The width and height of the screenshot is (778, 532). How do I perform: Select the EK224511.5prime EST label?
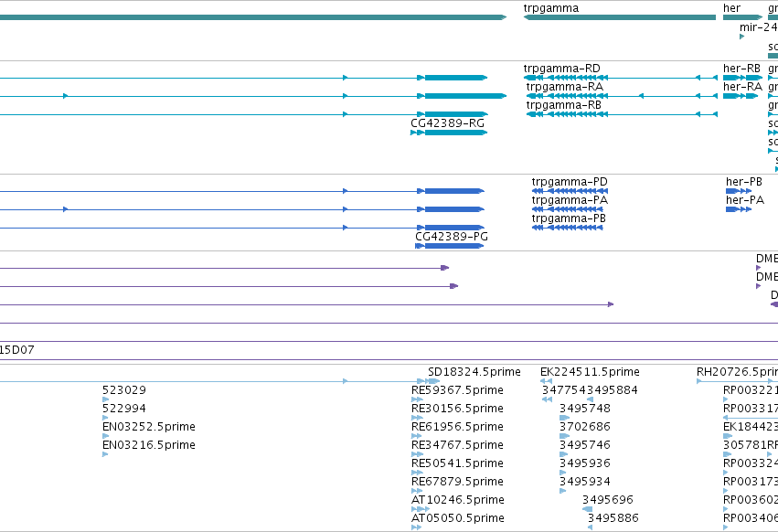click(590, 372)
